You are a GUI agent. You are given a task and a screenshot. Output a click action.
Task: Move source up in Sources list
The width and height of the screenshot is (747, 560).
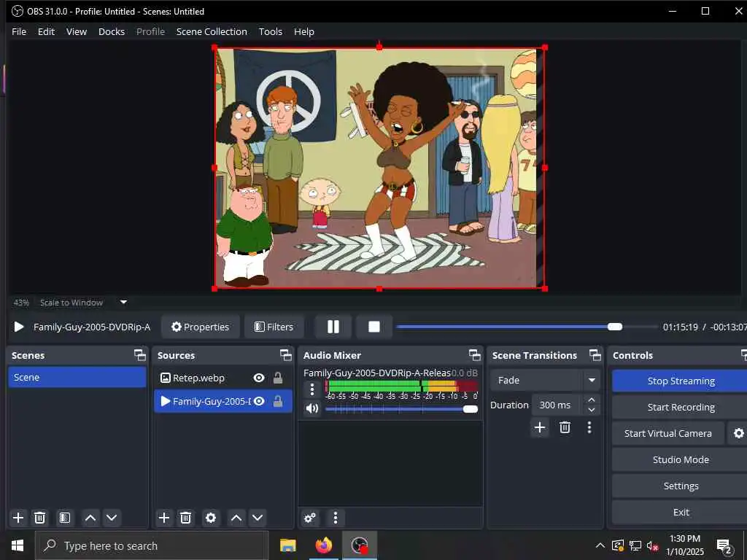point(236,518)
